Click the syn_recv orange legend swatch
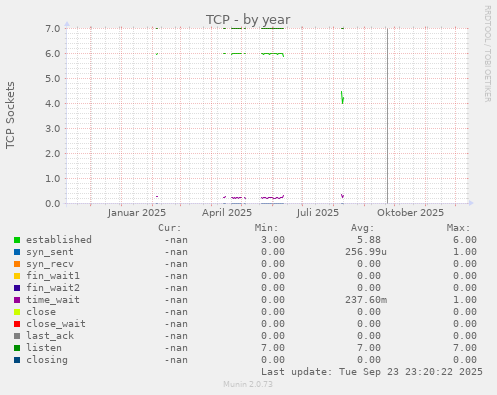This screenshot has height=395, width=497. point(17,264)
